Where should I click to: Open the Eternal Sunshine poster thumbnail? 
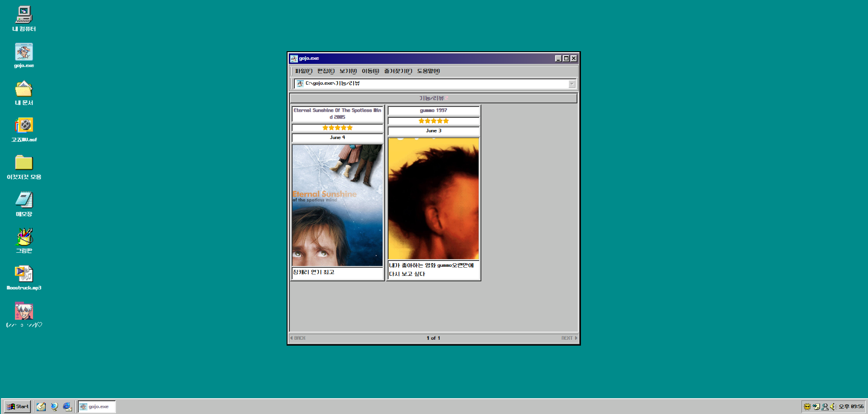(337, 205)
